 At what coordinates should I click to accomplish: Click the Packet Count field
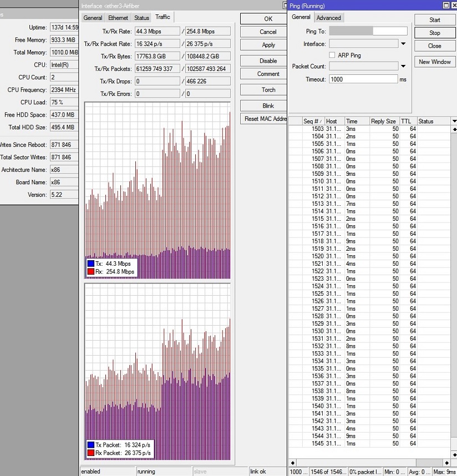point(363,66)
